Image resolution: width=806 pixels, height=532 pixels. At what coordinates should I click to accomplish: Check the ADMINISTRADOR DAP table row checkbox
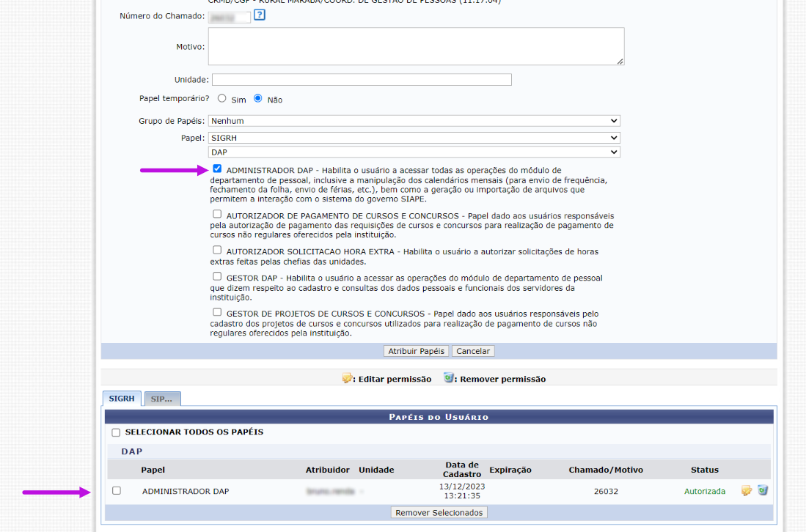coord(117,490)
